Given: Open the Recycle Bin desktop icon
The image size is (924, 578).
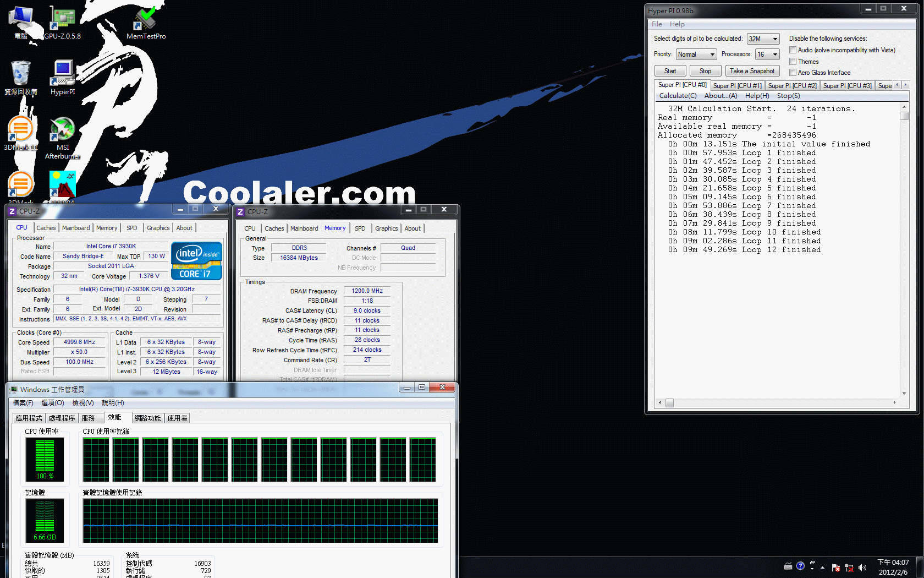Looking at the screenshot, I should (21, 78).
